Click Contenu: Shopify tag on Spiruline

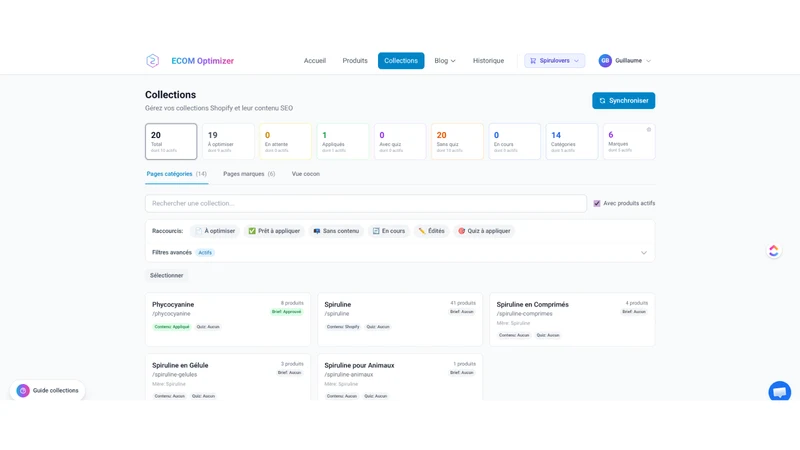click(343, 327)
